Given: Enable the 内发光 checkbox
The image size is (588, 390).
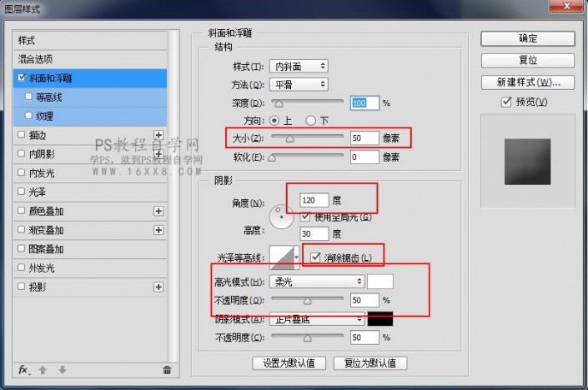Looking at the screenshot, I should pyautogui.click(x=22, y=172).
